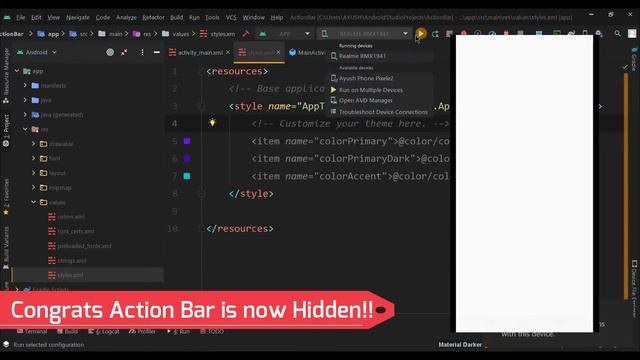Open the Project side tool tab
The height and width of the screenshot is (360, 640).
pos(6,131)
